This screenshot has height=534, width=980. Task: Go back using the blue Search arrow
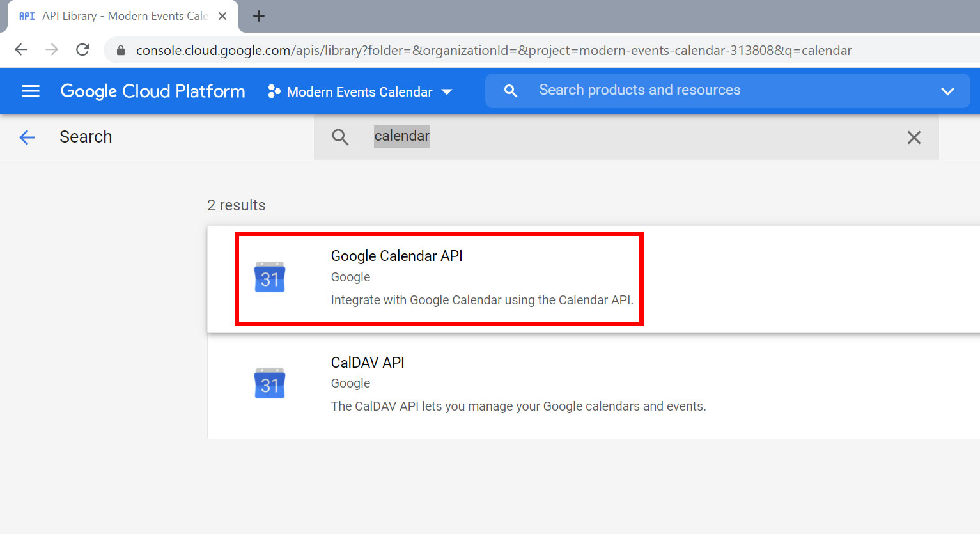(27, 137)
